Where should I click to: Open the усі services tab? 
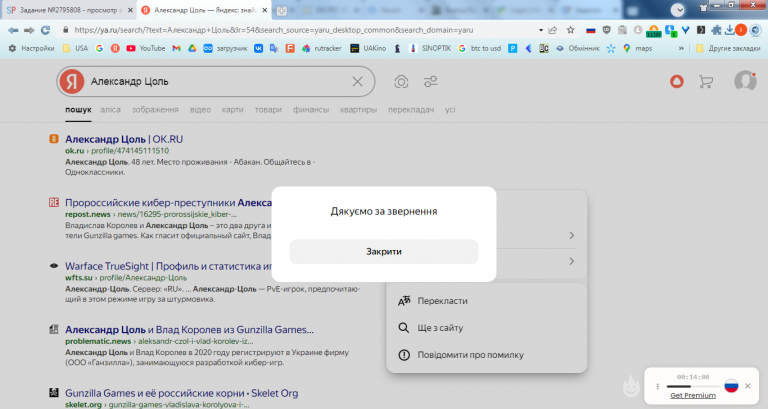[450, 110]
